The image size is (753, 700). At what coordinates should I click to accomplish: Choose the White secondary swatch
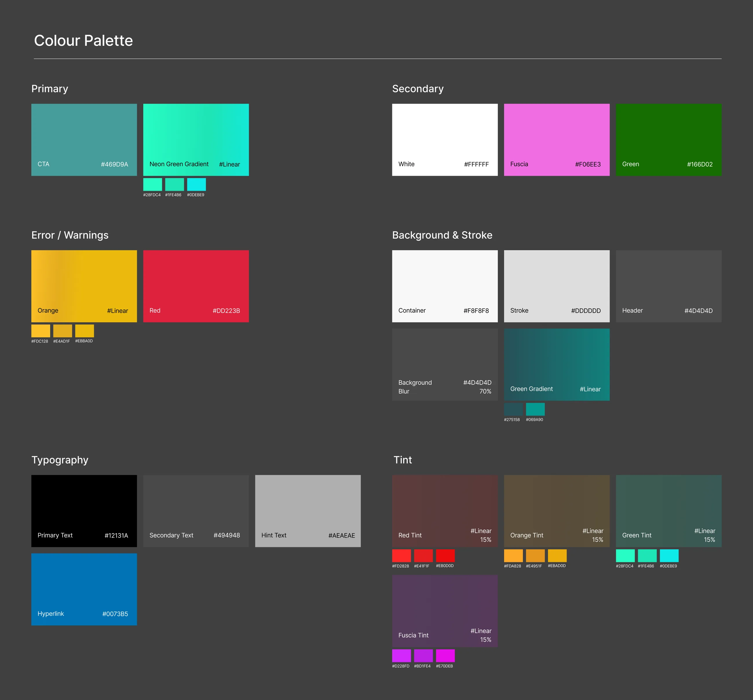[x=445, y=139]
